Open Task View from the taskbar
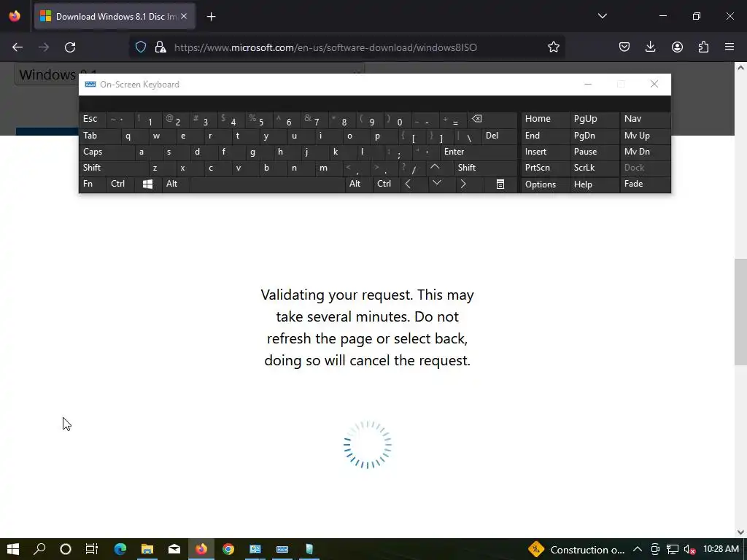Image resolution: width=747 pixels, height=560 pixels. (x=91, y=549)
